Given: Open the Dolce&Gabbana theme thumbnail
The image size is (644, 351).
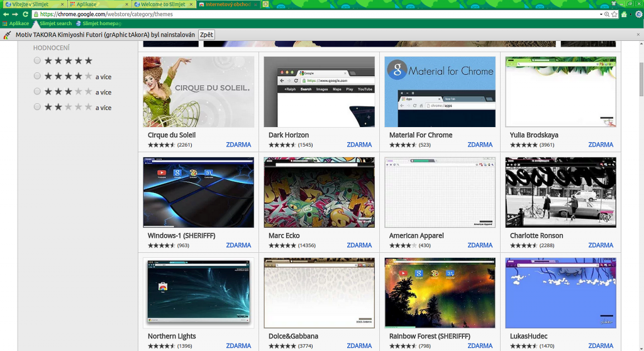Looking at the screenshot, I should point(319,293).
